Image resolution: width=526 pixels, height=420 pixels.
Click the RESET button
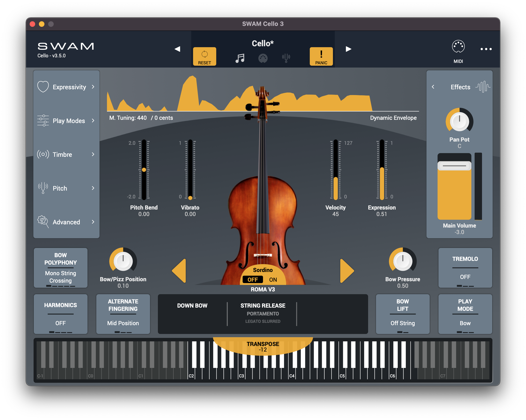point(204,56)
